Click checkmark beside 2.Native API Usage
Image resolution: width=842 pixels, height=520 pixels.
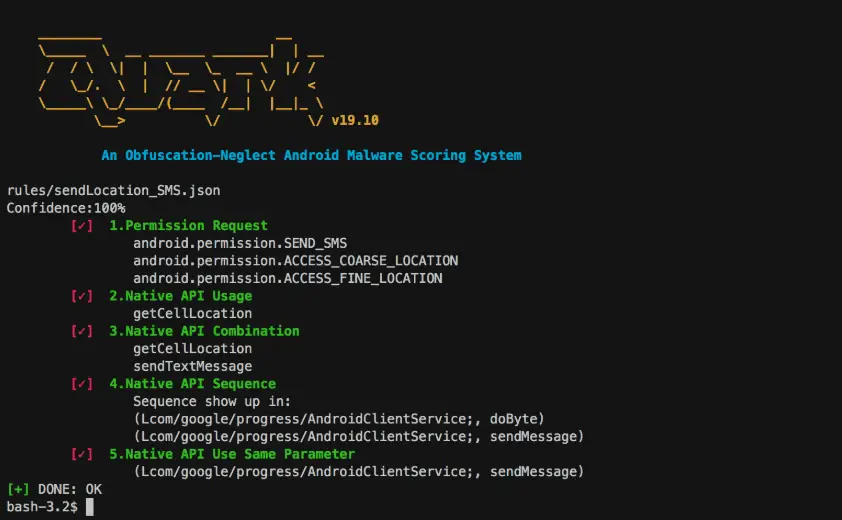[x=82, y=296]
